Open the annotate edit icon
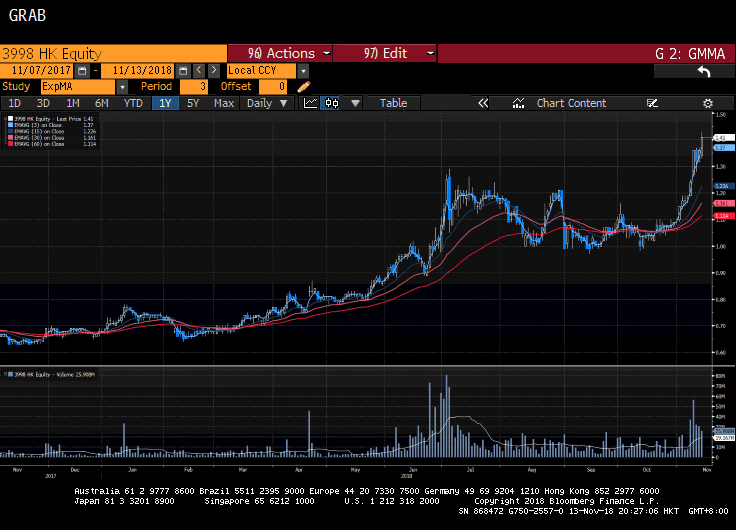Image resolution: width=736 pixels, height=530 pixels. [x=652, y=103]
